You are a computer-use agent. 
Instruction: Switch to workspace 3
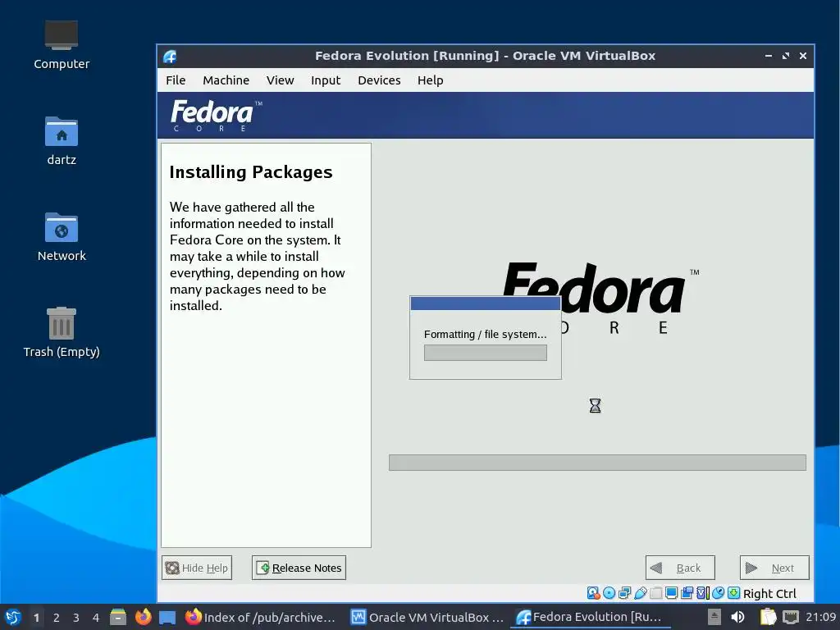click(x=76, y=618)
